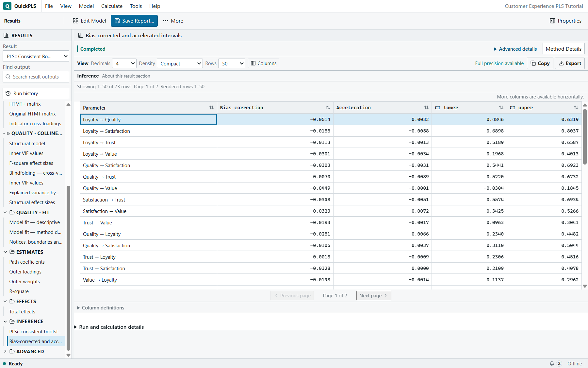Collapse the QUALITY · FIT folder
This screenshot has width=588, height=368.
pos(5,213)
